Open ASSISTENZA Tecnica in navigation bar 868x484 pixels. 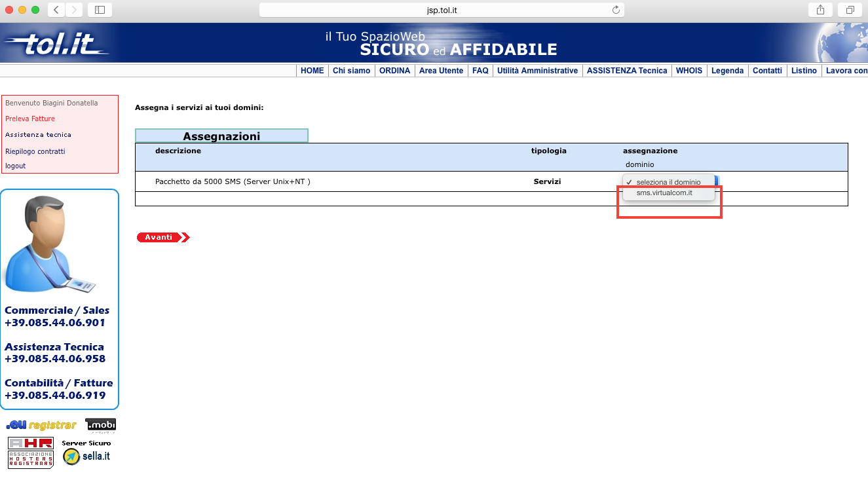(627, 71)
